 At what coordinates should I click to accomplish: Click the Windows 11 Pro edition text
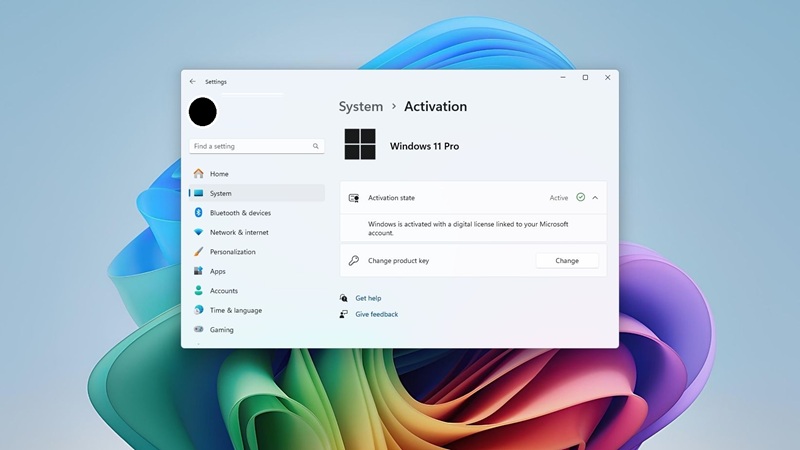[x=424, y=146]
